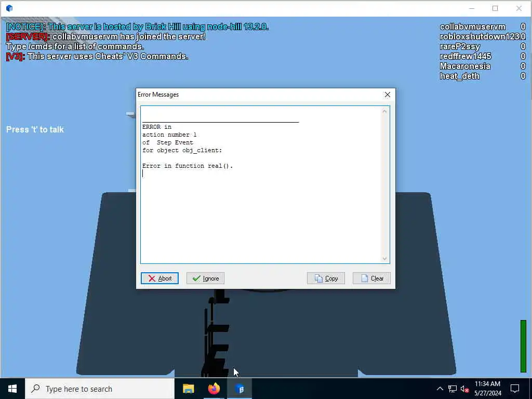Clear the error messages log
The image size is (532, 399).
[x=371, y=278]
